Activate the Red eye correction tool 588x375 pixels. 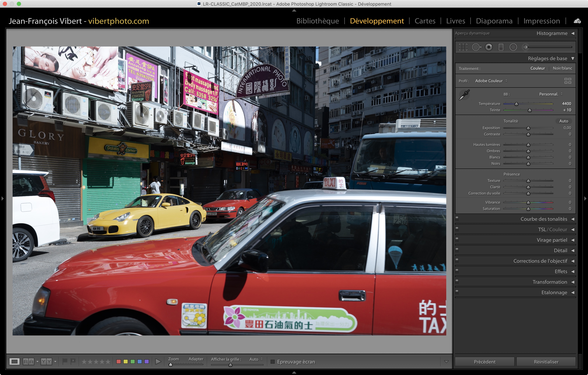[x=489, y=47]
